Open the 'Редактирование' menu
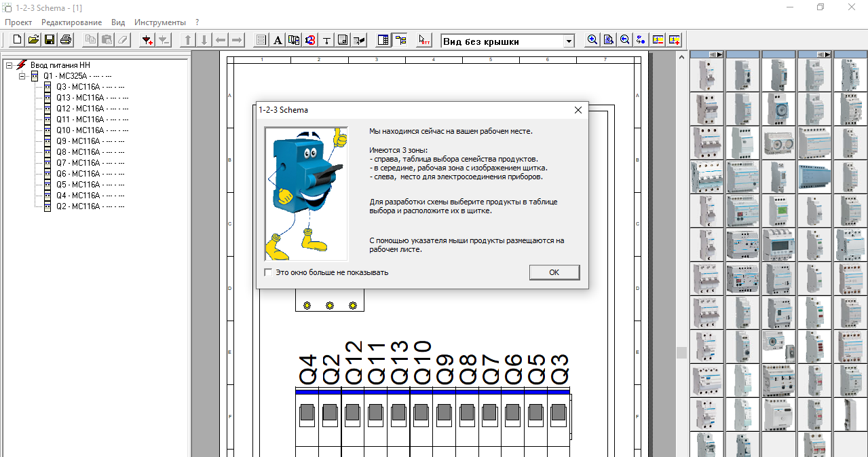Viewport: 868px width, 457px height. [72, 22]
